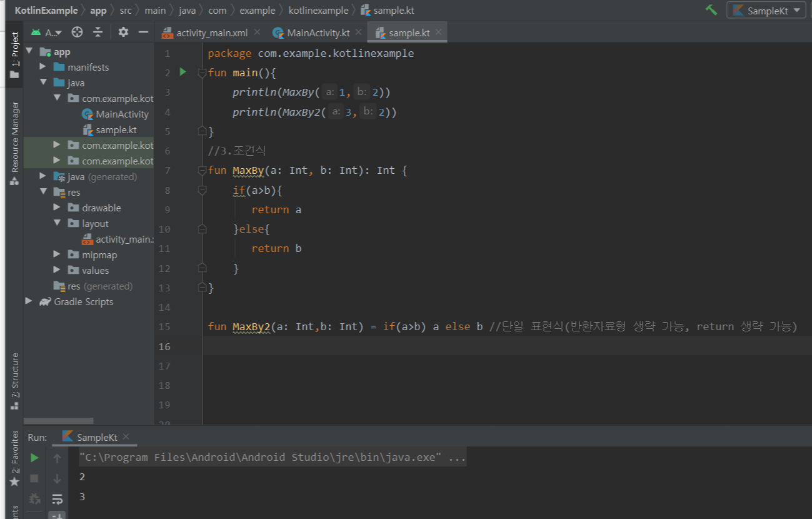This screenshot has height=519, width=812.
Task: Expand the java (generated) folder arrow
Action: tap(43, 176)
